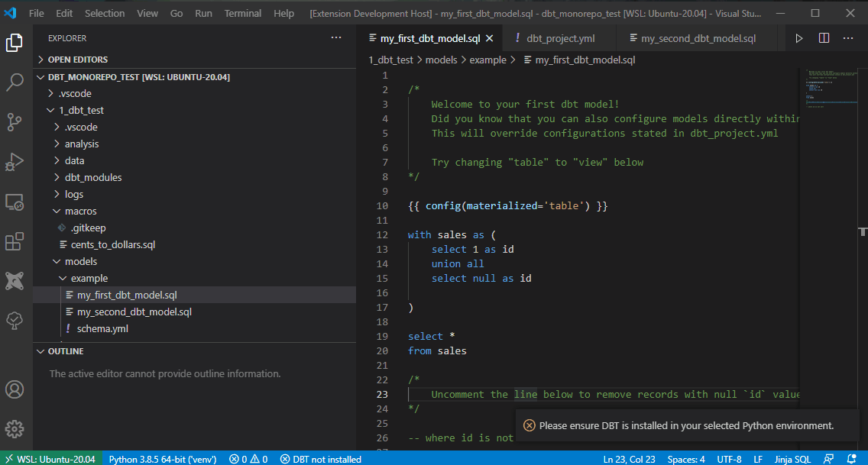Open the Run menu
The width and height of the screenshot is (868, 465).
click(x=203, y=13)
